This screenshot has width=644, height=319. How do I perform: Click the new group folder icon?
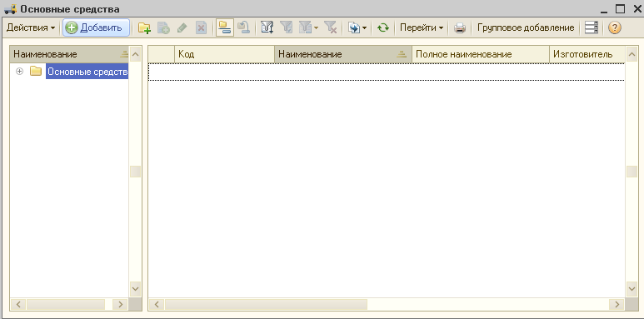click(144, 28)
